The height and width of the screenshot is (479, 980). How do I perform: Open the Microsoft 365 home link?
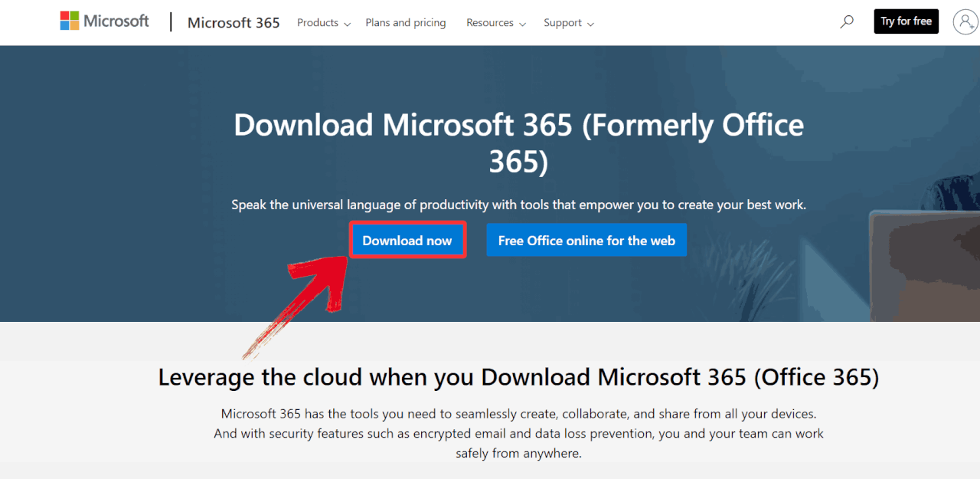pyautogui.click(x=234, y=23)
